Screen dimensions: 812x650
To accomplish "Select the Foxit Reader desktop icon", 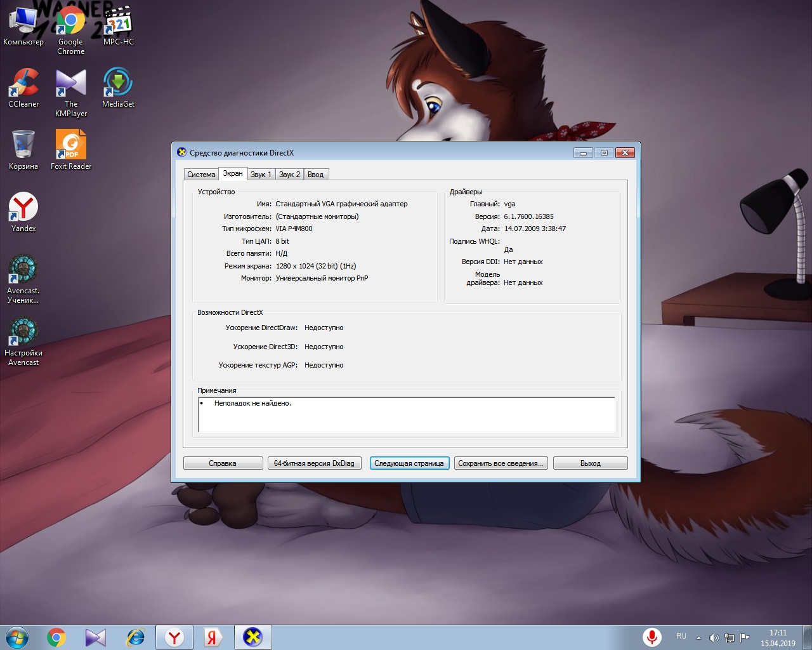I will click(x=71, y=150).
